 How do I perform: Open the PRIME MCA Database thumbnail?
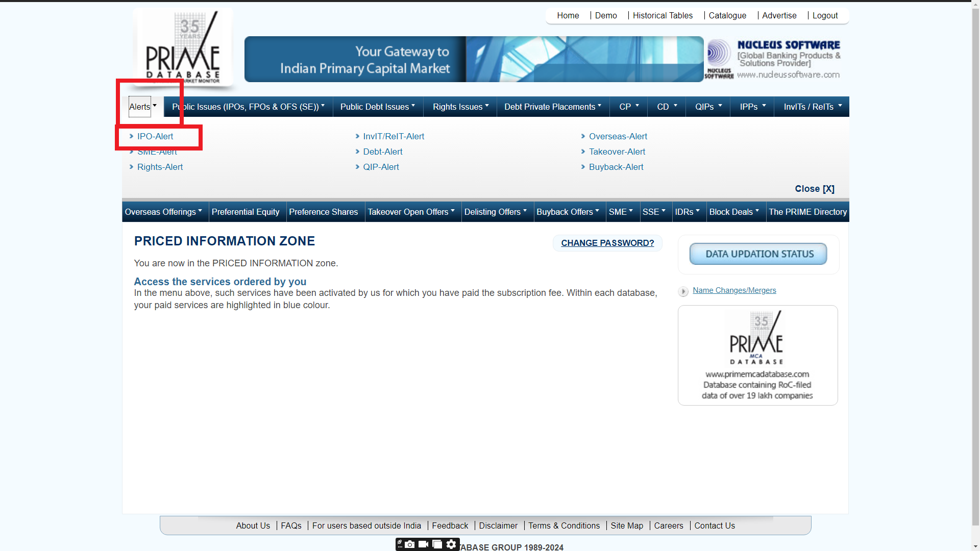point(757,355)
